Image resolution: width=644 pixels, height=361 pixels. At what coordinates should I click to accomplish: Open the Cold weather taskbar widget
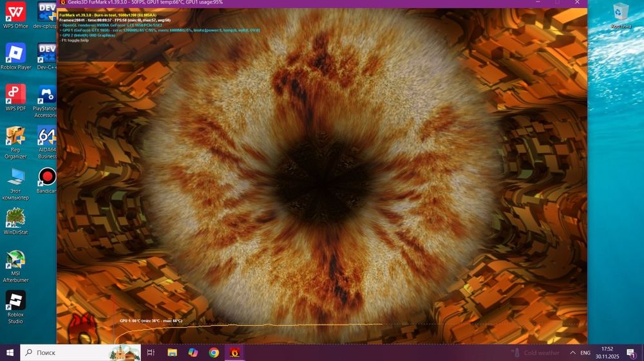(535, 353)
